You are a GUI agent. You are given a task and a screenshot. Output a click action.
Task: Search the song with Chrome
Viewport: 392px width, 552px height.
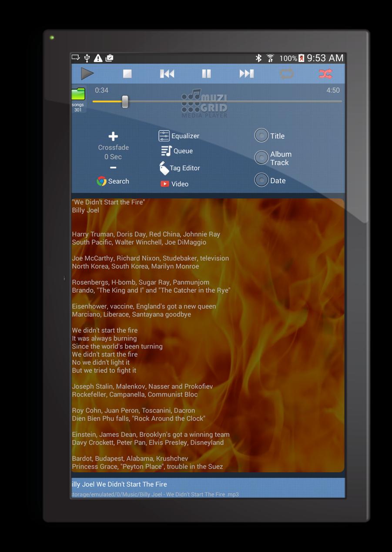click(113, 181)
